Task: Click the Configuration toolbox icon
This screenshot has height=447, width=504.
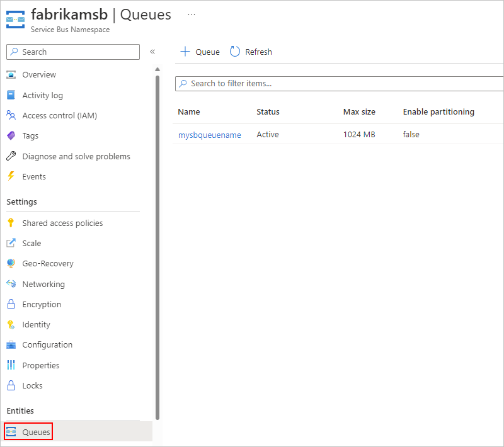Action: (x=11, y=344)
